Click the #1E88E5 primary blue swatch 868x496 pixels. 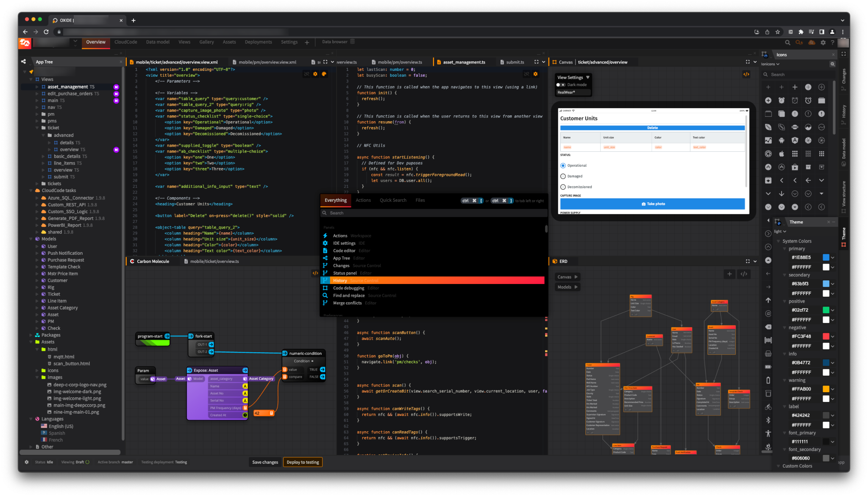coord(826,257)
